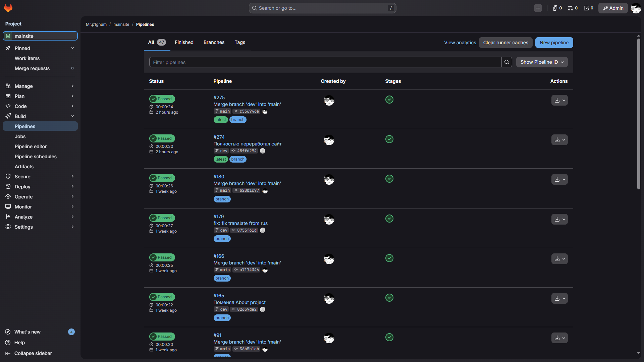This screenshot has height=362, width=644.
Task: Open stage status icon for pipeline #179
Action: pos(389,219)
